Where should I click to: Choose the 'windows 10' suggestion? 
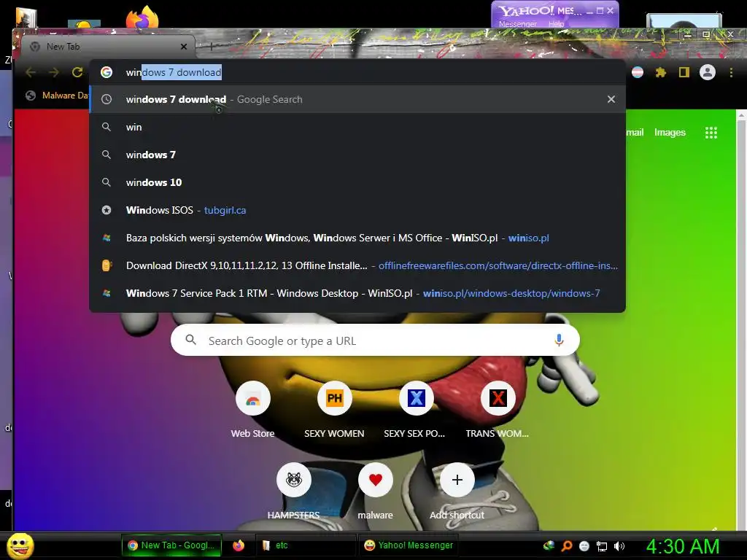(x=357, y=182)
